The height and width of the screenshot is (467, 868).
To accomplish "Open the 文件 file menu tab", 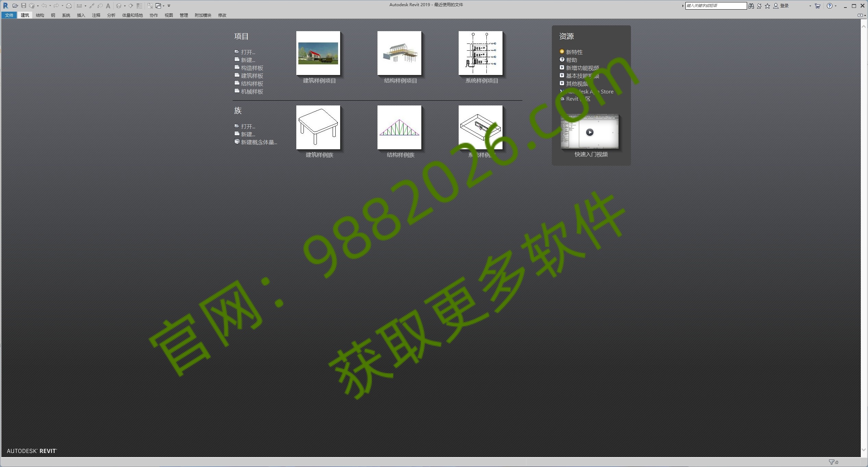I will coord(9,15).
